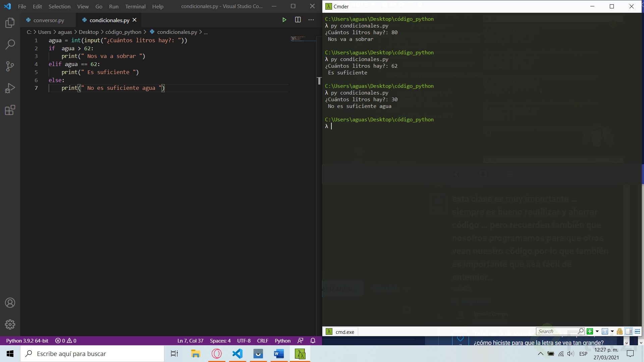Image resolution: width=644 pixels, height=362 pixels.
Task: Open the Windows Action Center
Action: pos(630,354)
